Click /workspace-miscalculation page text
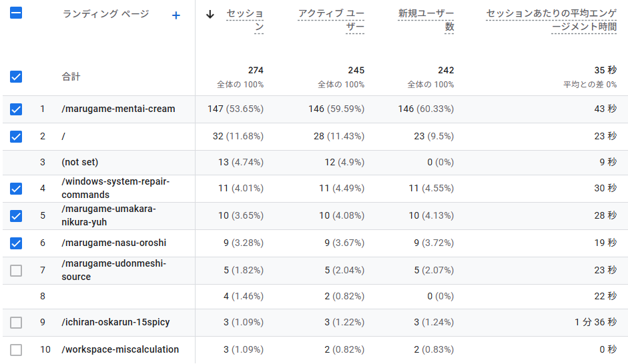 click(x=120, y=349)
